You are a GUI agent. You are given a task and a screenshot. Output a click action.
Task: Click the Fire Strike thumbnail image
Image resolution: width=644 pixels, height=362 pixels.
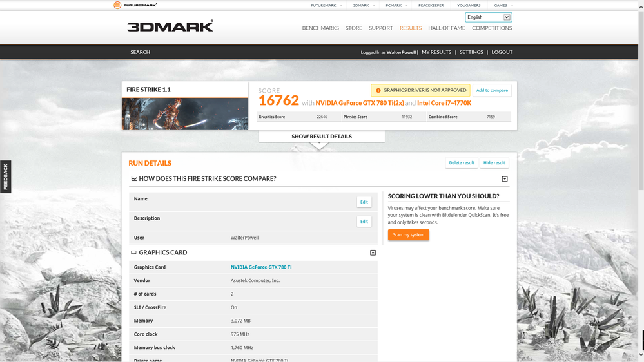(x=185, y=114)
